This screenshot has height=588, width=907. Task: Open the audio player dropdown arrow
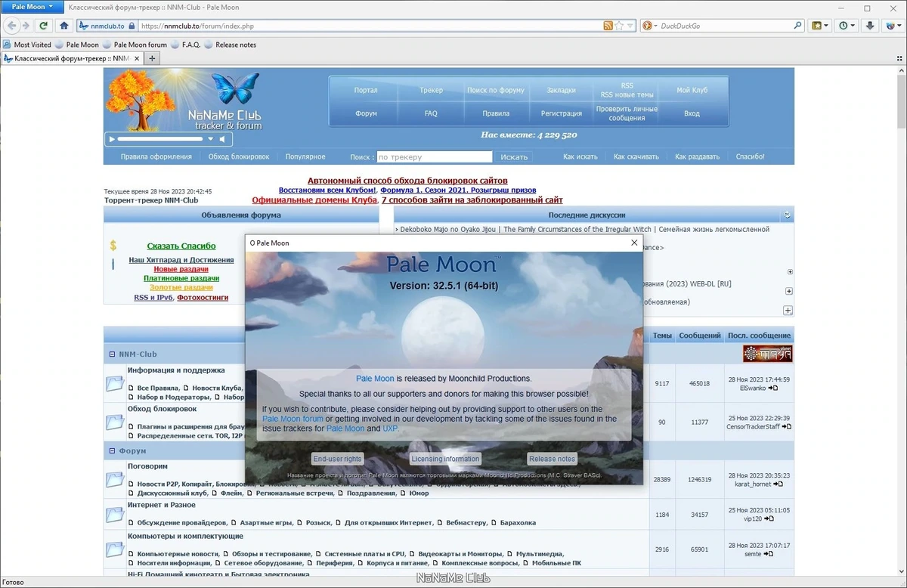pos(212,139)
